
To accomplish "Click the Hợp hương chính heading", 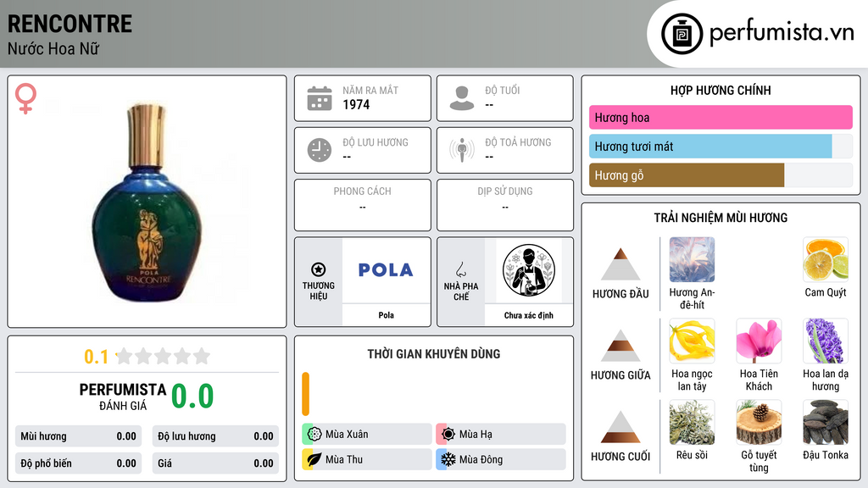I will [x=721, y=90].
